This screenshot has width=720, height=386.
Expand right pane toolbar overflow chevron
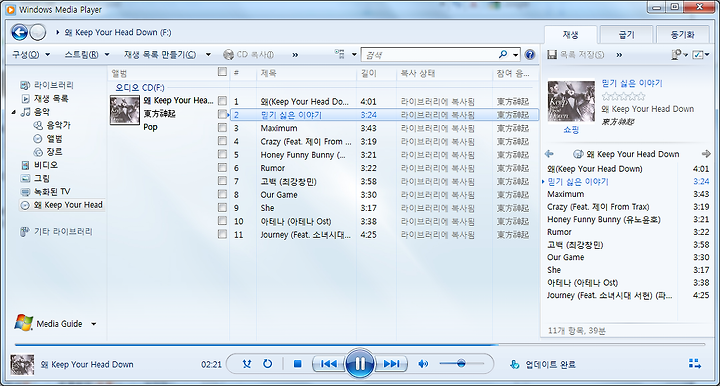click(x=619, y=55)
